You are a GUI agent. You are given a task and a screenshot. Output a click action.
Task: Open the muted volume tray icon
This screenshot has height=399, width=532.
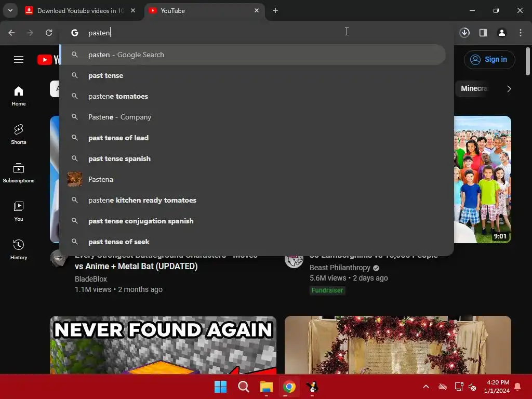pos(472,387)
